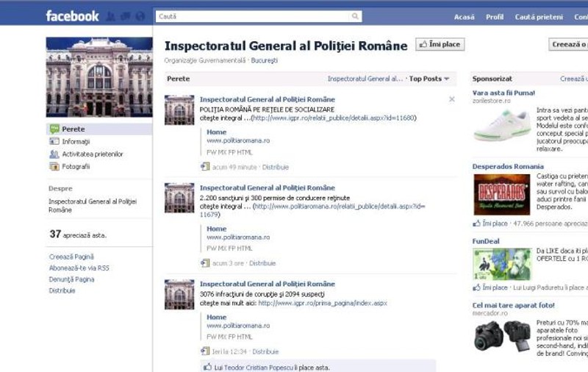
Task: Click Distribuie on the 3 ore post
Action: click(x=262, y=263)
